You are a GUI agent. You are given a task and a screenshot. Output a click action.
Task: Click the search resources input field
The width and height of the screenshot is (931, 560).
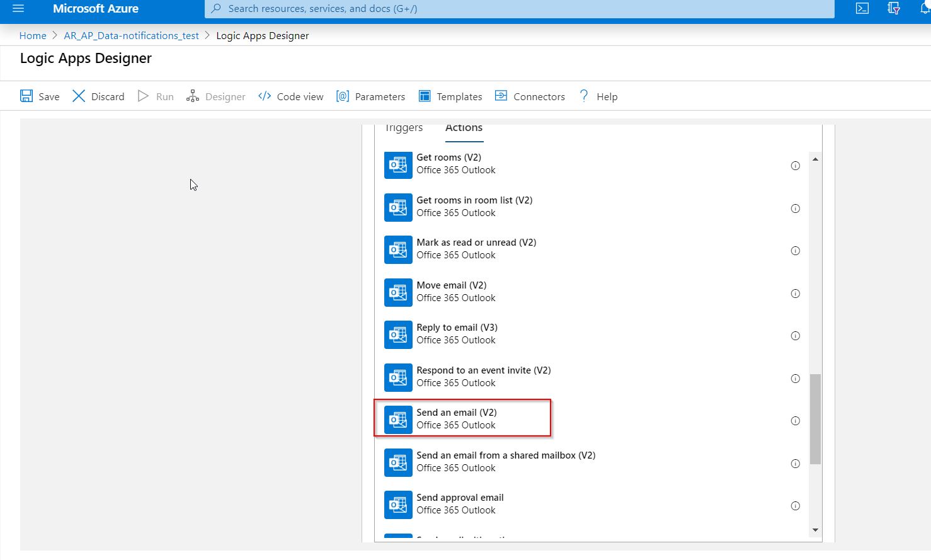[x=520, y=9]
